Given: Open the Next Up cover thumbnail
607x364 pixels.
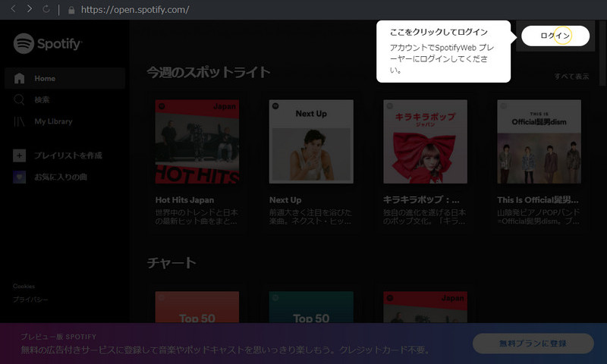Looking at the screenshot, I should [311, 142].
